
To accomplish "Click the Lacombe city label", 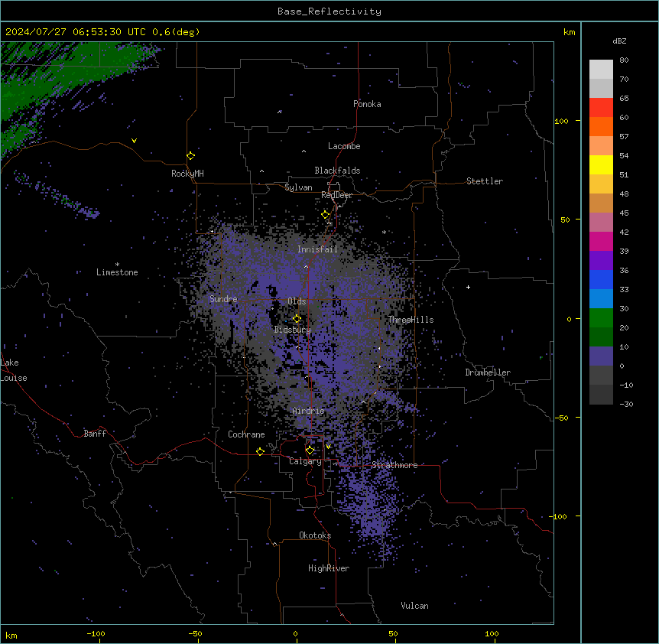I will click(344, 146).
